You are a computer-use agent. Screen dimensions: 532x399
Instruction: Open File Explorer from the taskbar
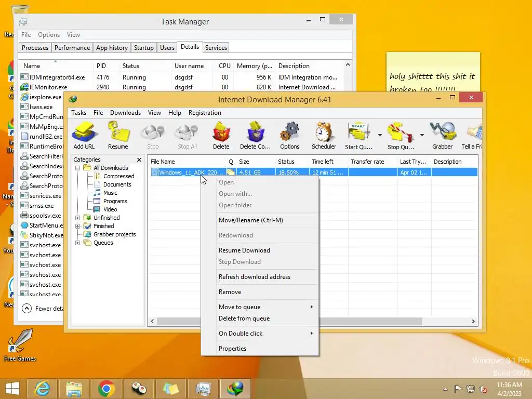click(x=74, y=389)
